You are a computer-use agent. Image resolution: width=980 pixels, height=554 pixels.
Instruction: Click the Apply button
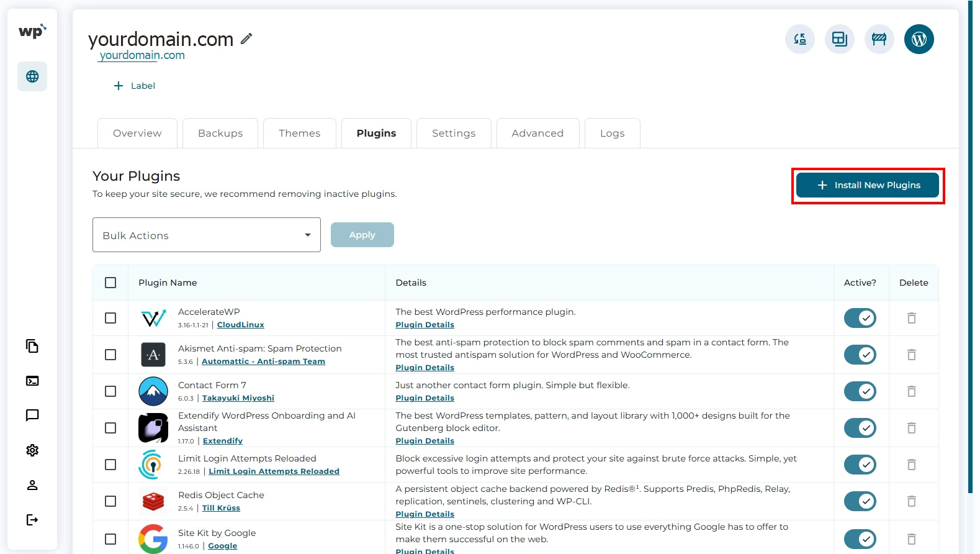tap(362, 235)
